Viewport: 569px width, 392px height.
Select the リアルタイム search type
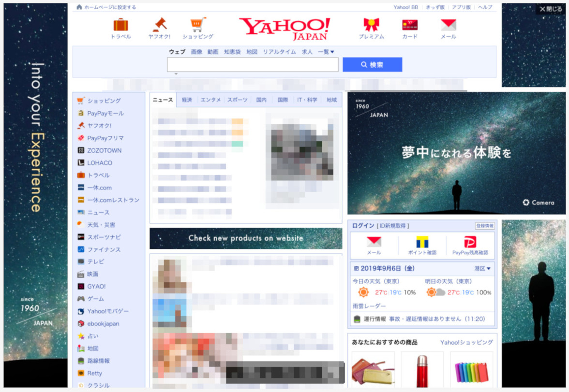point(279,52)
